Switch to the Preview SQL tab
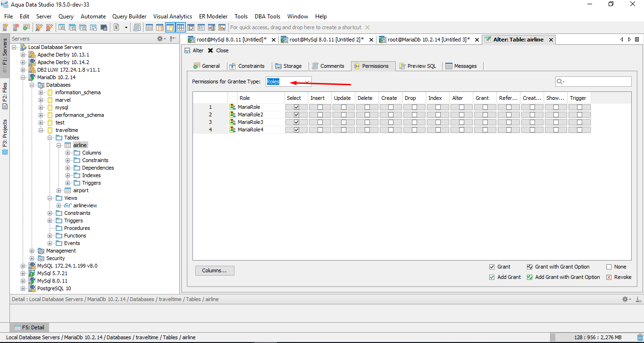This screenshot has height=343, width=644. click(x=418, y=66)
